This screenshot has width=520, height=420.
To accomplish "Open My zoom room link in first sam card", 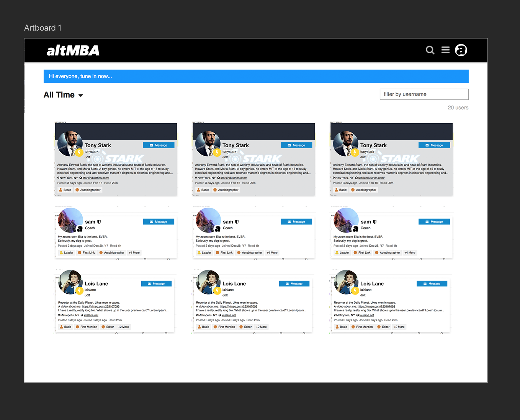I will (x=67, y=237).
